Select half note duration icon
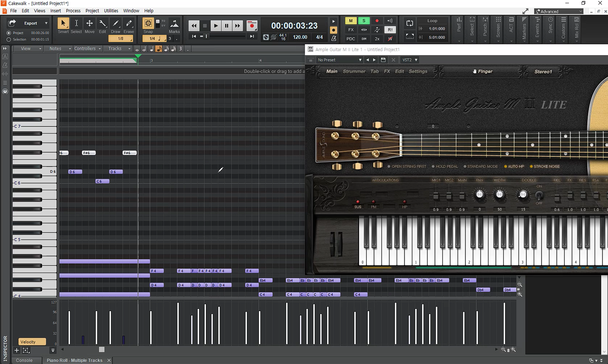The height and width of the screenshot is (364, 608). coord(144,49)
